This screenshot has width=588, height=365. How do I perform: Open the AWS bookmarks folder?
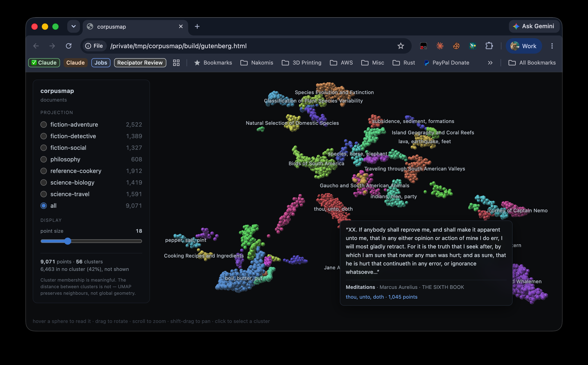[x=341, y=63]
